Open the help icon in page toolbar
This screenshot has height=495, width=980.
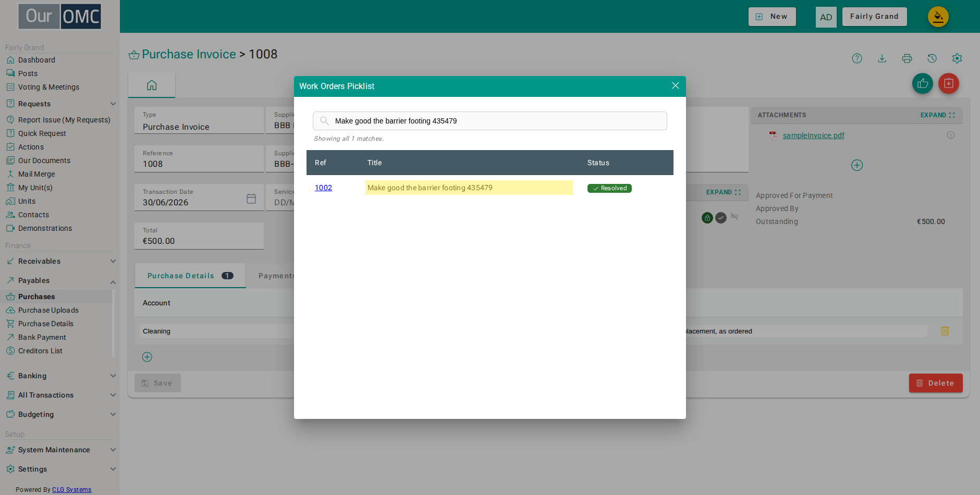click(x=857, y=58)
